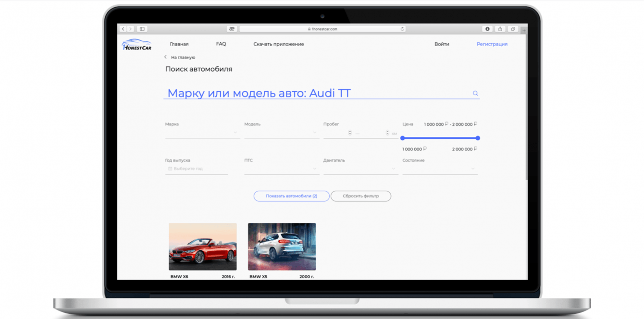
Task: Click the Цена slider right handle
Action: click(478, 138)
